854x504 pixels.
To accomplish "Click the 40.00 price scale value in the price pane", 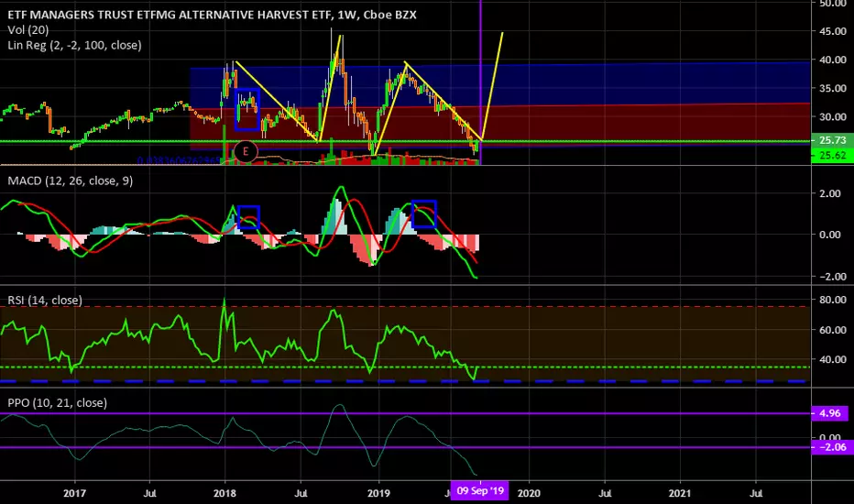I will click(x=833, y=60).
